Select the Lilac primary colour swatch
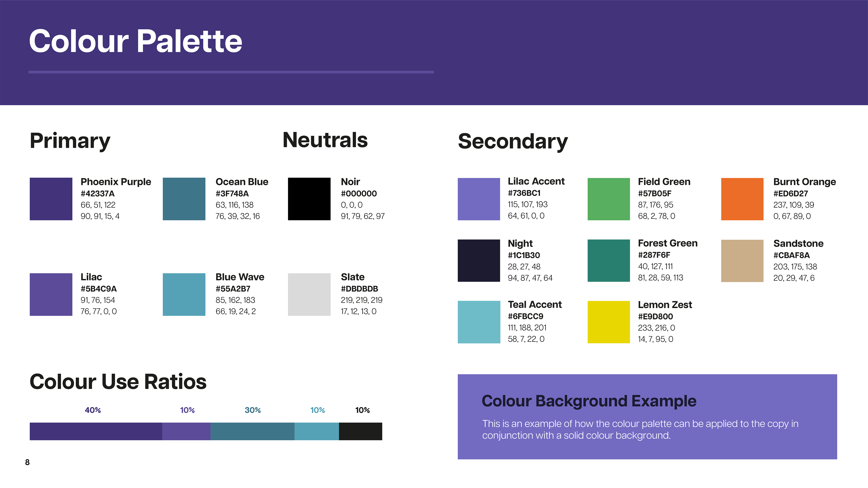 point(51,294)
